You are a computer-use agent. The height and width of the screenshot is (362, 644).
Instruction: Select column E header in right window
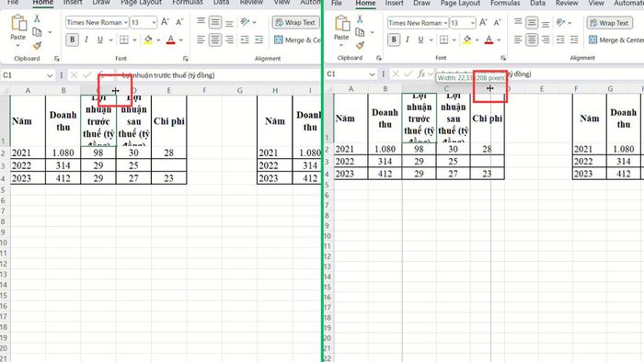542,88
